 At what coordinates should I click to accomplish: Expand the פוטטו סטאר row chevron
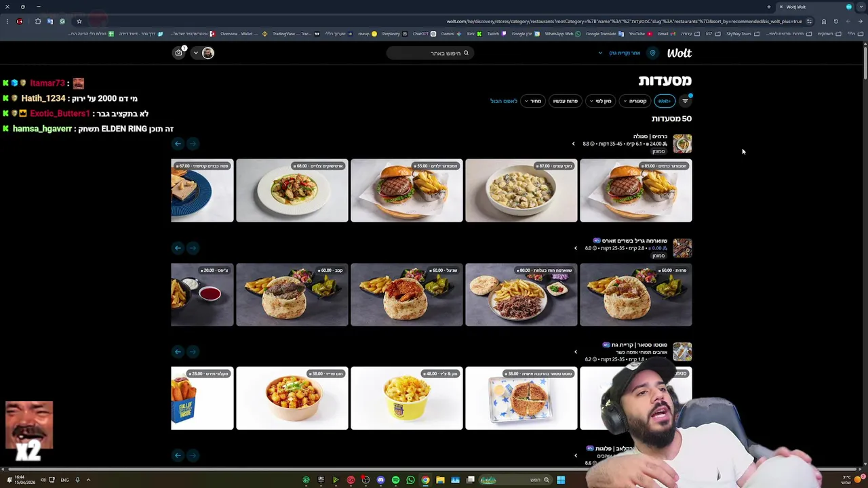(x=576, y=352)
